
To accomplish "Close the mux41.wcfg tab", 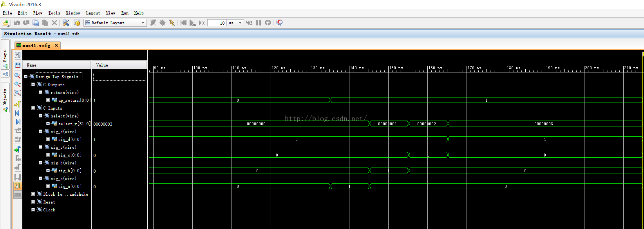I will 56,45.
